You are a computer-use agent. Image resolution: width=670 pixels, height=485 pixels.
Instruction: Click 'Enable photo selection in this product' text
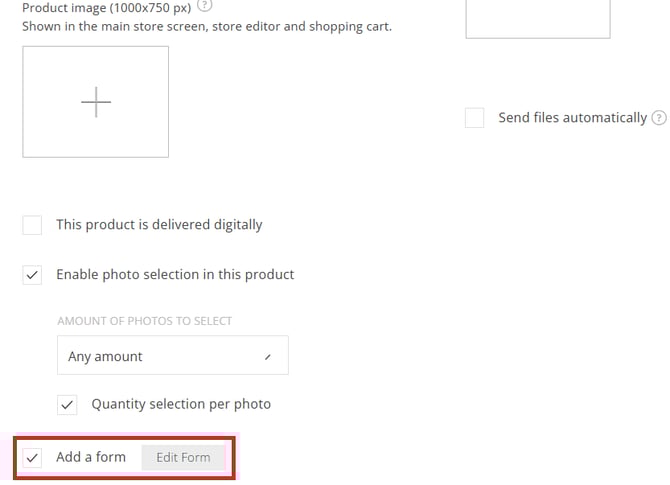pos(175,275)
